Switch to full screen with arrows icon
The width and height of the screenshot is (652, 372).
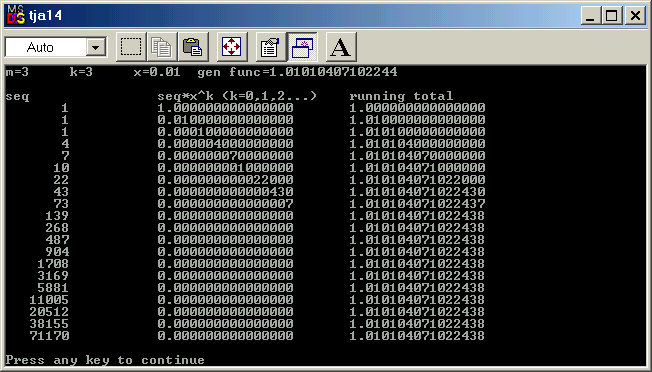(x=232, y=47)
